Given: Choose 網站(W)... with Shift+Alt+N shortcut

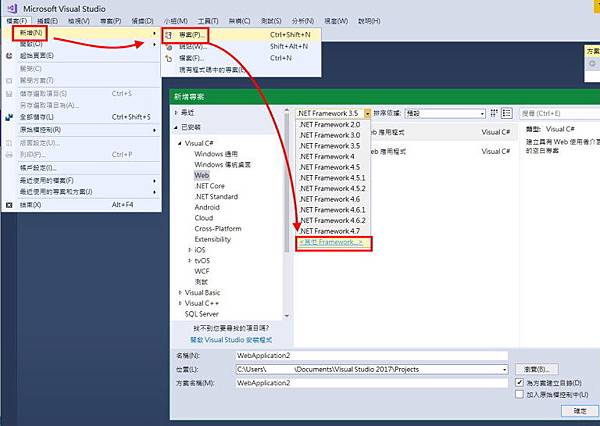Looking at the screenshot, I should pos(241,47).
